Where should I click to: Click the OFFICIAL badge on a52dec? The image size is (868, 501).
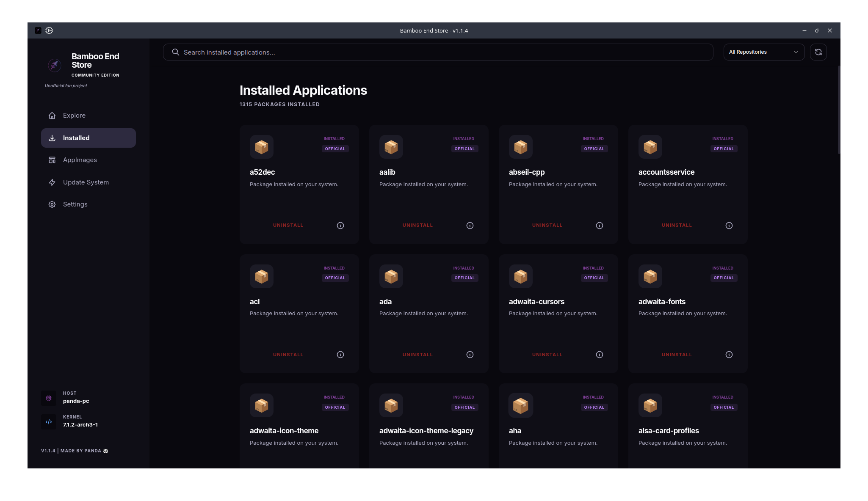335,149
